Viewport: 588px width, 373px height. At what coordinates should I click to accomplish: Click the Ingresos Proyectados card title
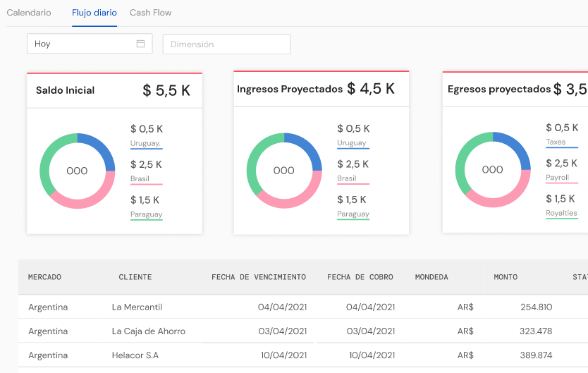(290, 90)
